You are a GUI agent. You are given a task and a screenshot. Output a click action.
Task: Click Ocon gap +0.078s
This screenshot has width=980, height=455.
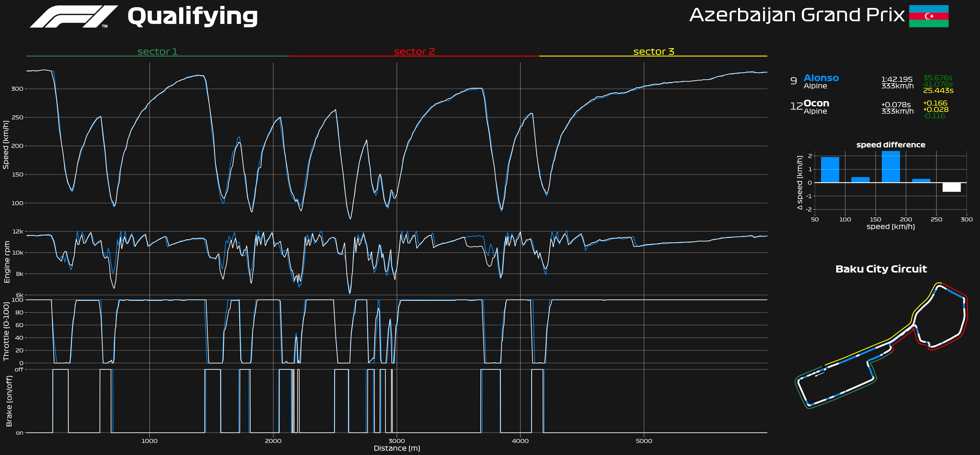[896, 105]
